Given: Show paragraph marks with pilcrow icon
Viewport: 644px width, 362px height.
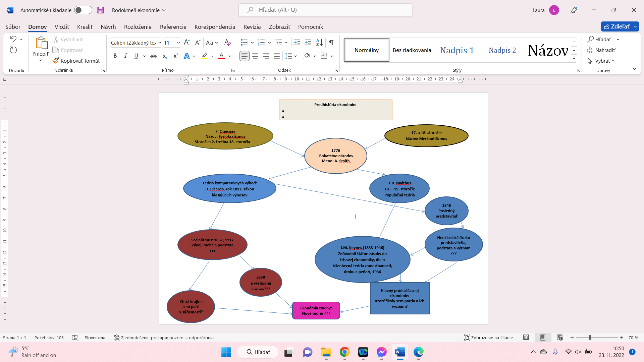Looking at the screenshot, I should pos(331,43).
